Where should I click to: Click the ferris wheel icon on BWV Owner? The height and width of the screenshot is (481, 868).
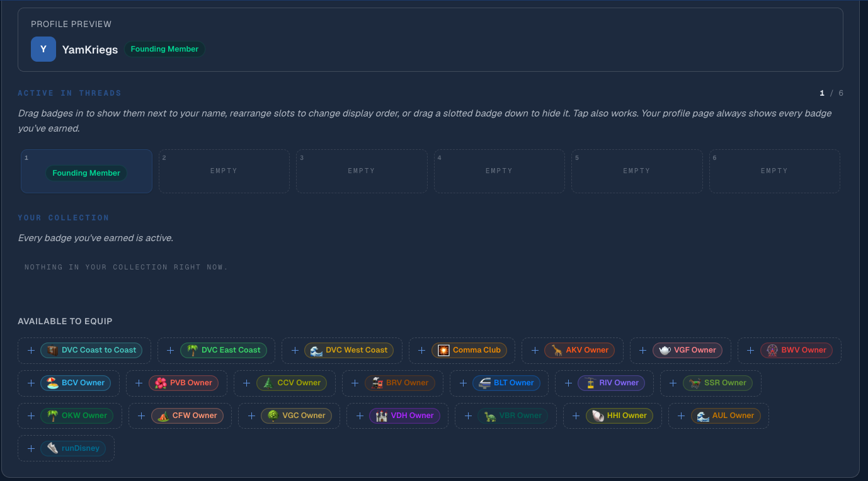tap(772, 350)
